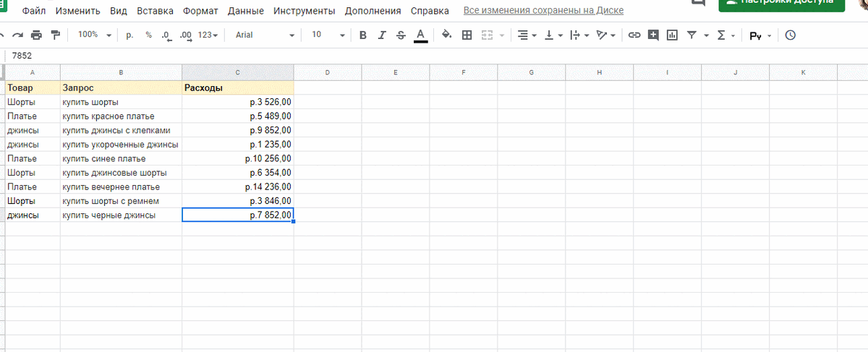
Task: Open the Инструменты menu
Action: coord(305,11)
